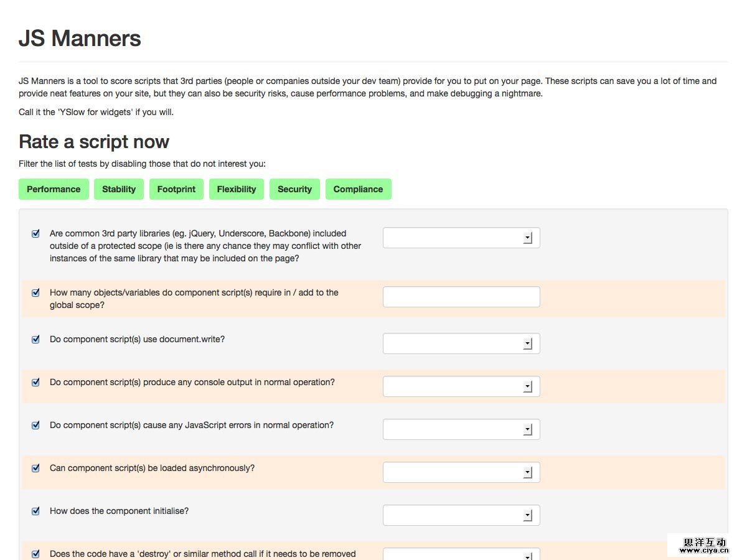Uncheck the global scope variables question checkbox
Screen dimensions: 747x560
click(35, 292)
